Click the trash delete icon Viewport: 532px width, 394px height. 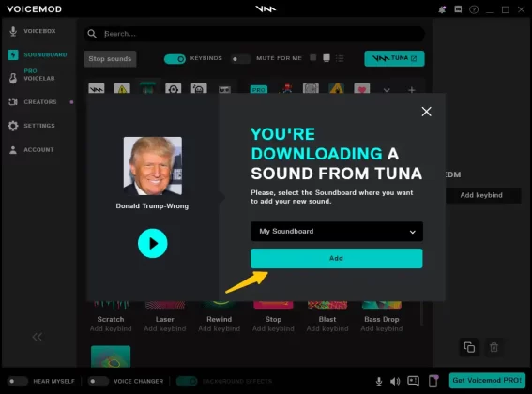494,347
